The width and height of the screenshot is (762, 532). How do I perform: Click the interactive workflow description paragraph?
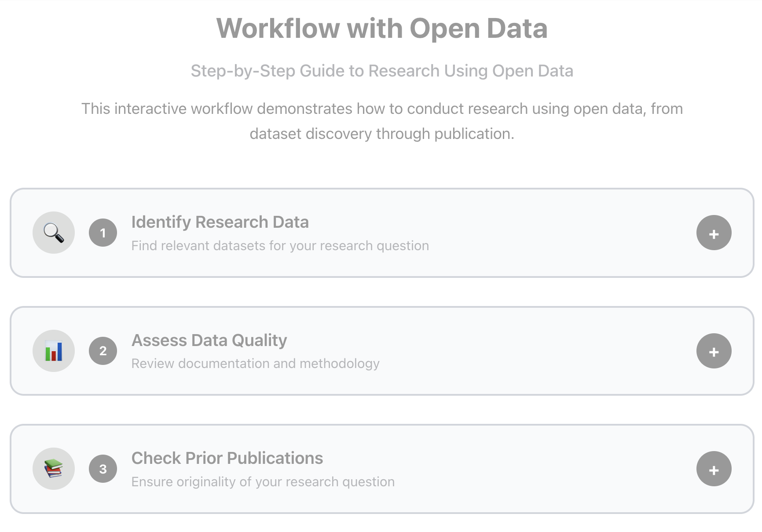click(x=381, y=121)
